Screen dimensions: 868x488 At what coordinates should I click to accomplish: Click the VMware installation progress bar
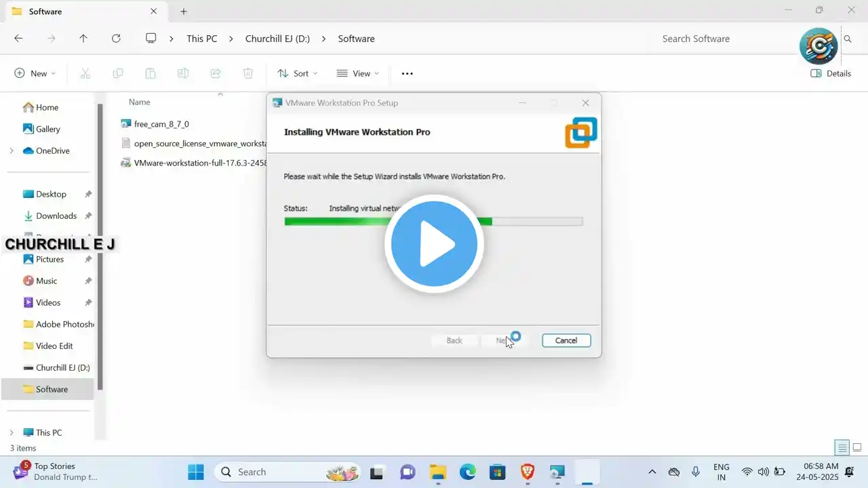(433, 221)
